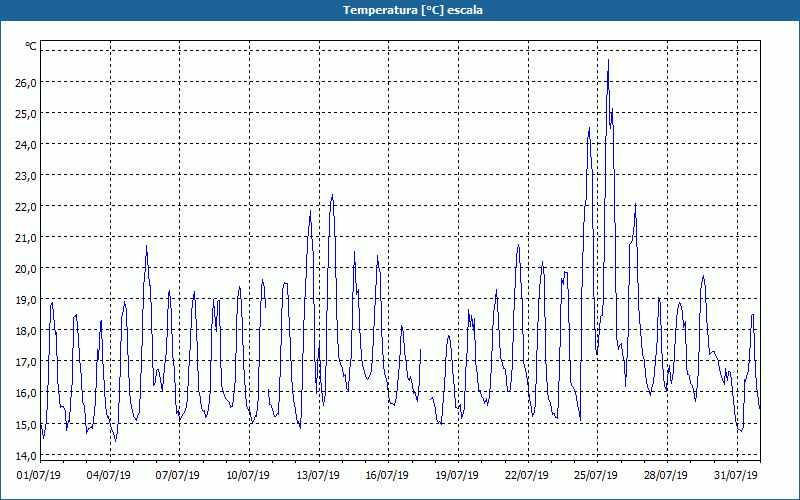Select the °C unit label on the axis
Image resolution: width=800 pixels, height=500 pixels.
point(31,46)
